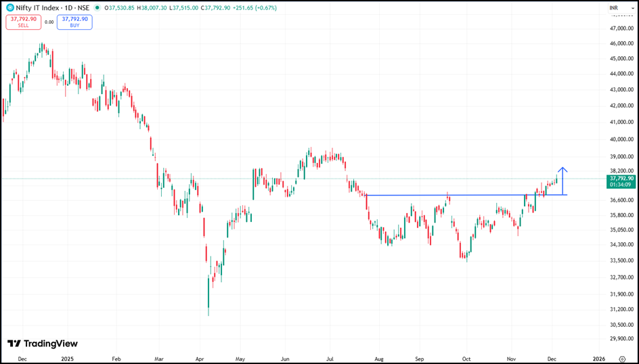Click the close value C37,792.90 in legend

click(x=216, y=7)
